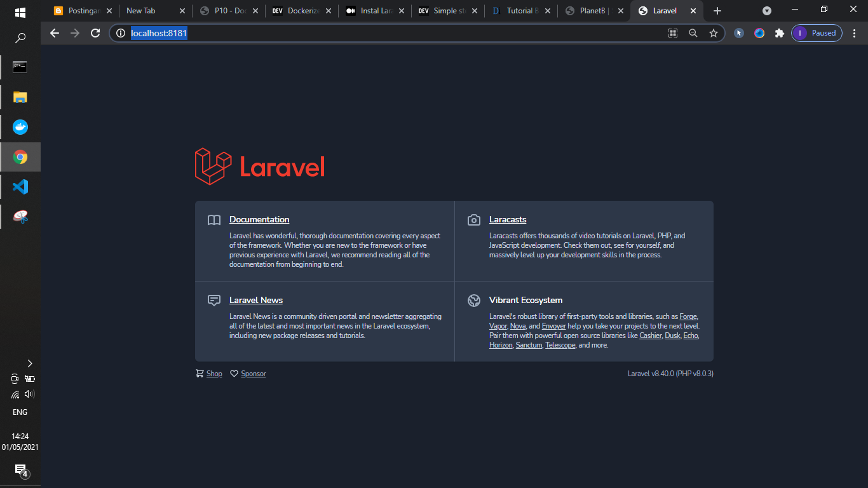Screen dimensions: 868x488
Task: Click the globe icon beside Vibrant Ecosystem
Action: click(x=473, y=301)
